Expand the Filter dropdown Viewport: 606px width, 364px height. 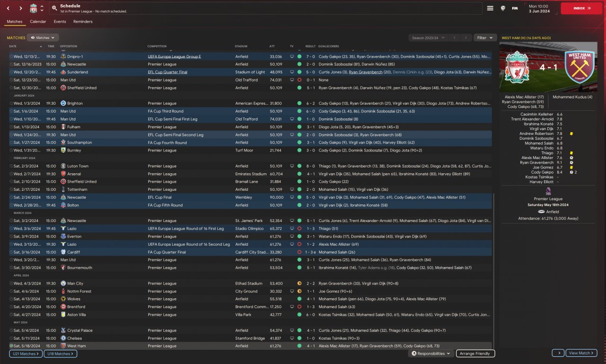[x=485, y=37]
